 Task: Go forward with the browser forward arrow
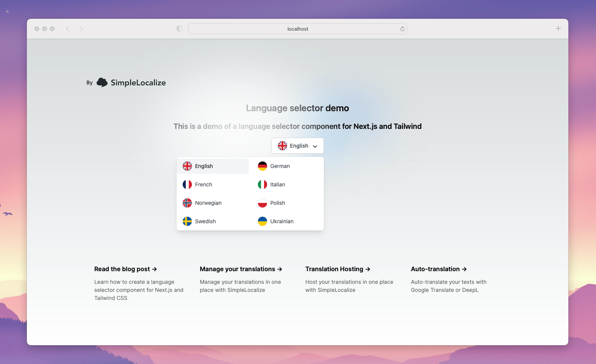[x=81, y=29]
